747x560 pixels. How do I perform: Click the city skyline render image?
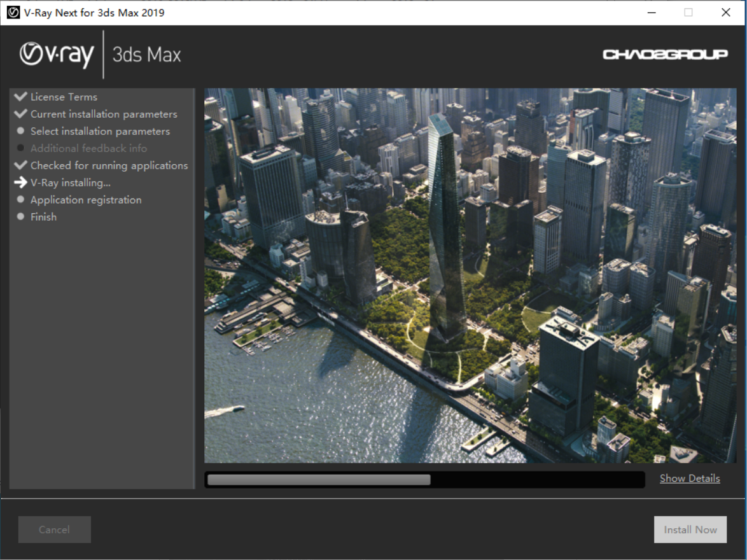click(470, 275)
